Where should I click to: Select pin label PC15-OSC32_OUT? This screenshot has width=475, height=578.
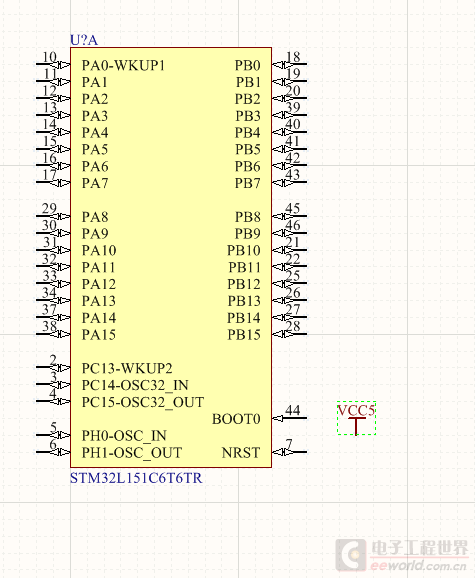point(143,402)
